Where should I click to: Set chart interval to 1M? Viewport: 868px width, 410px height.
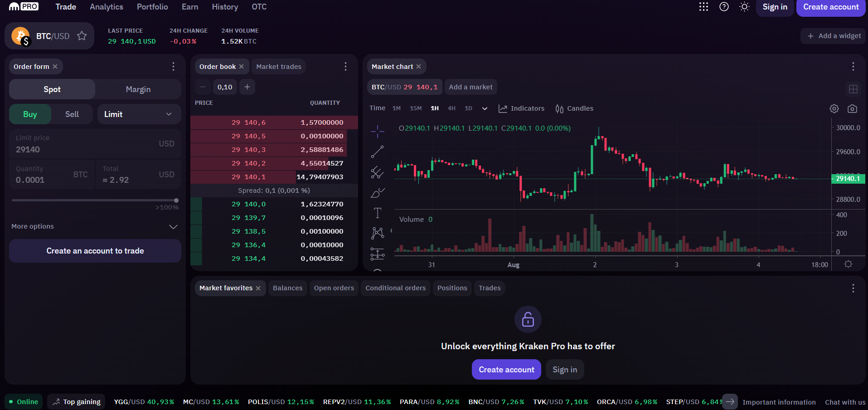point(397,108)
